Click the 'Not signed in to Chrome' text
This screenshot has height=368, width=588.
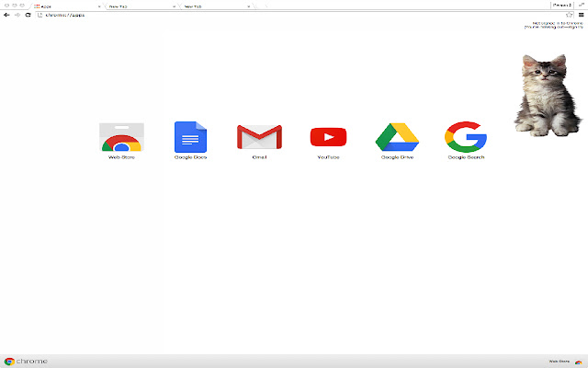(558, 23)
